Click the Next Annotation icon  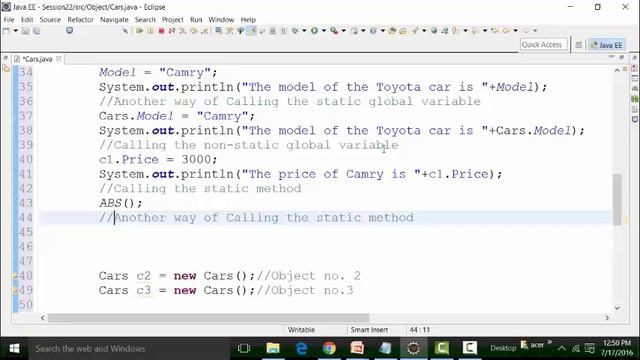(x=455, y=31)
